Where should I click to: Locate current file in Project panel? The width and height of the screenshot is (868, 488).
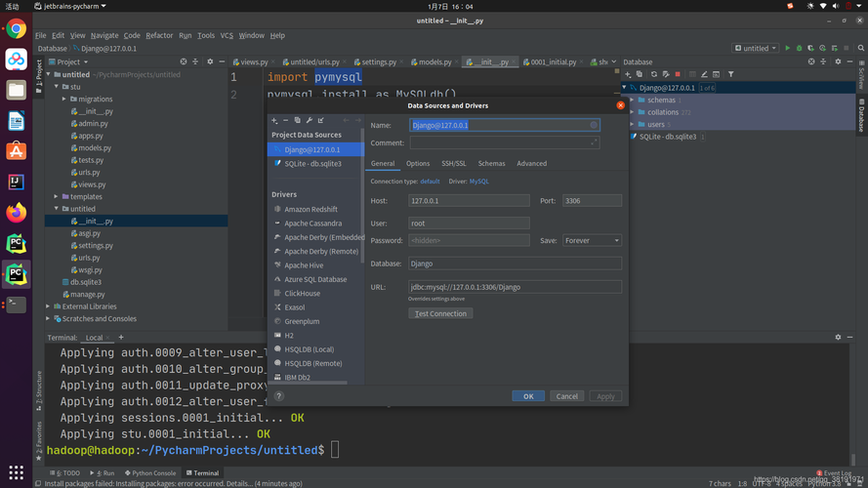tap(184, 61)
